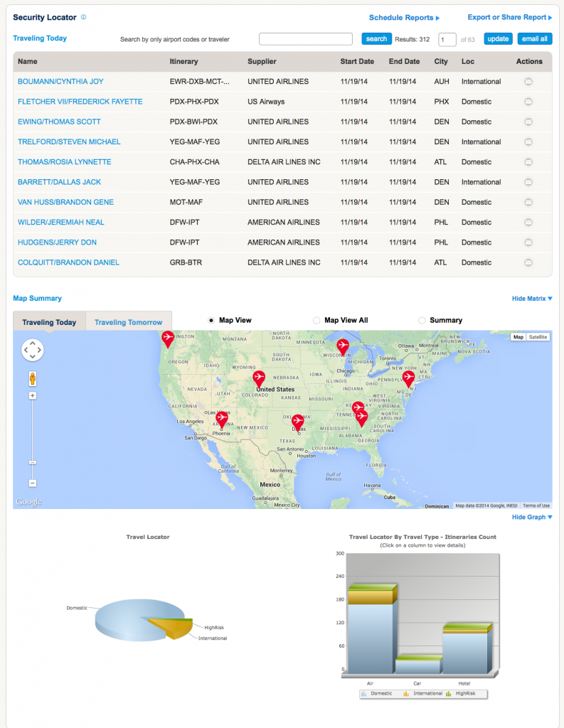Expand the Export or Share Report menu

click(x=510, y=17)
